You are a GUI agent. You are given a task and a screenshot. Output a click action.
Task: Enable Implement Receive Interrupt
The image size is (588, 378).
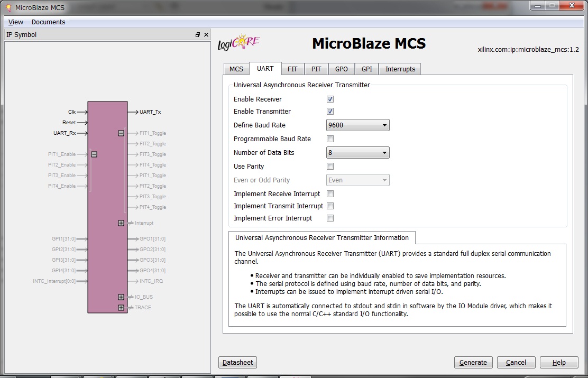point(330,194)
